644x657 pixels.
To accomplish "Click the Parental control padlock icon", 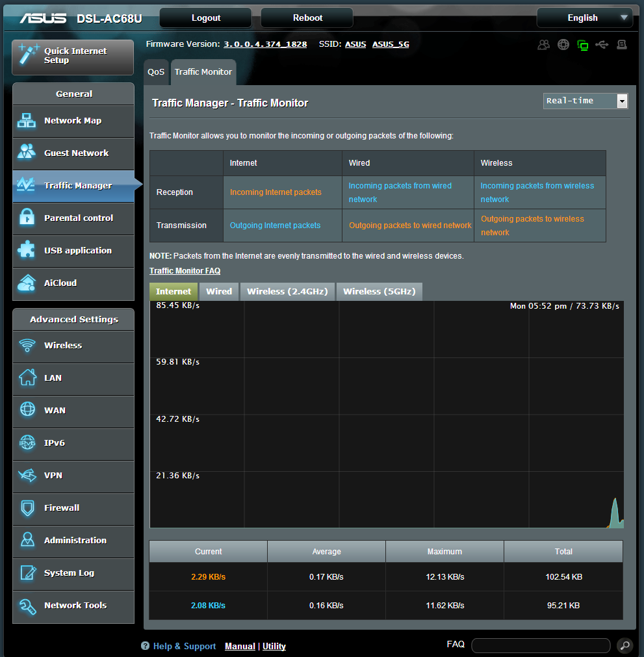I will pos(27,216).
